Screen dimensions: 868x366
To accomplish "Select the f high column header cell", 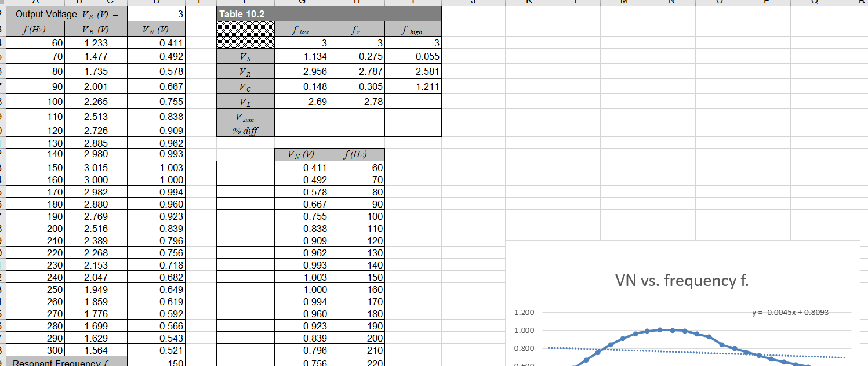I will (x=413, y=28).
